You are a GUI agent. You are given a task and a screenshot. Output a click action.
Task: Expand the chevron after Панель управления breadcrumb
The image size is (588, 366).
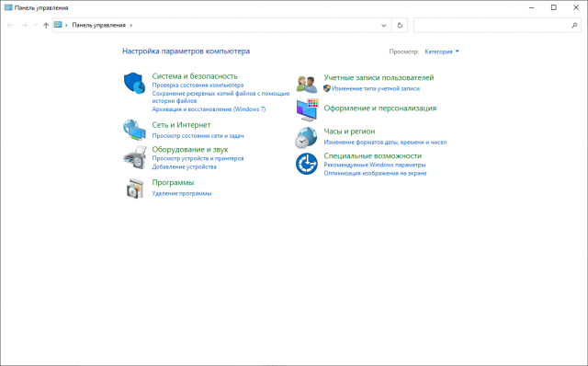click(131, 25)
